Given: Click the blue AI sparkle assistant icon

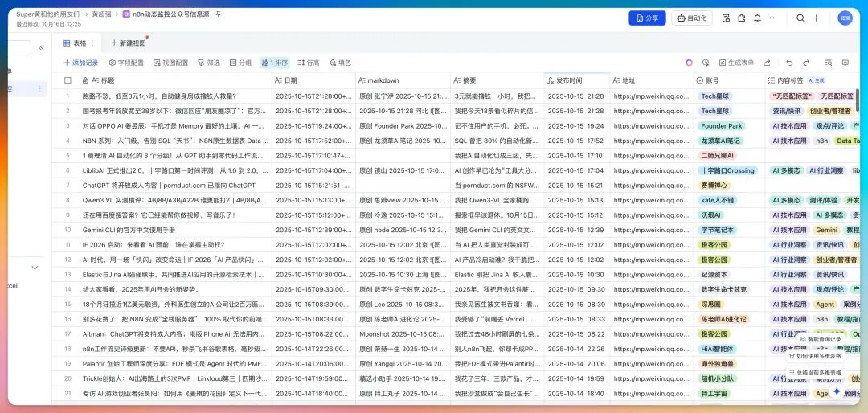Looking at the screenshot, I should click(837, 391).
